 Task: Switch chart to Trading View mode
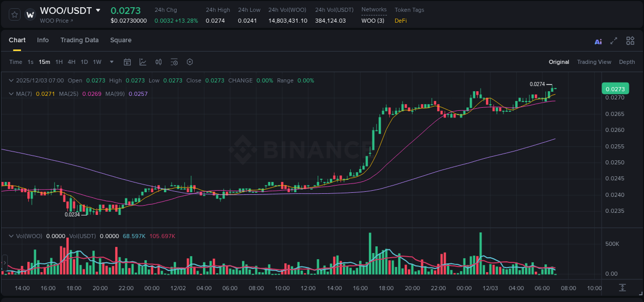pos(594,62)
